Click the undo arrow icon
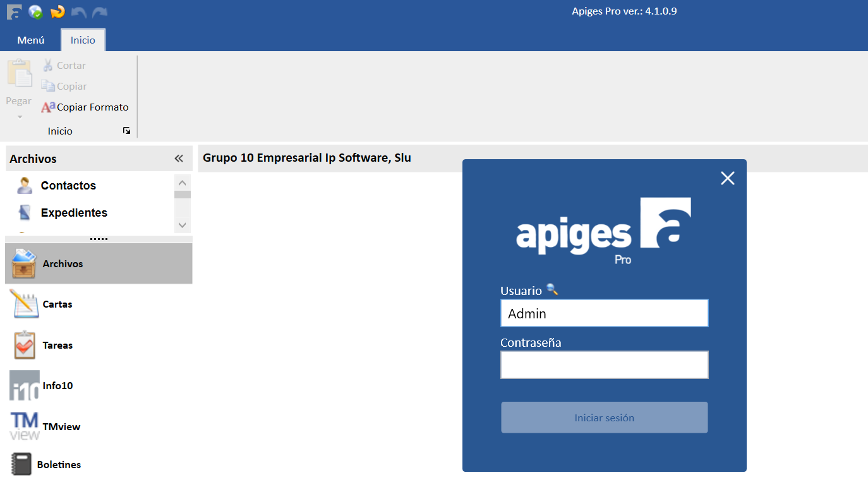 point(78,12)
